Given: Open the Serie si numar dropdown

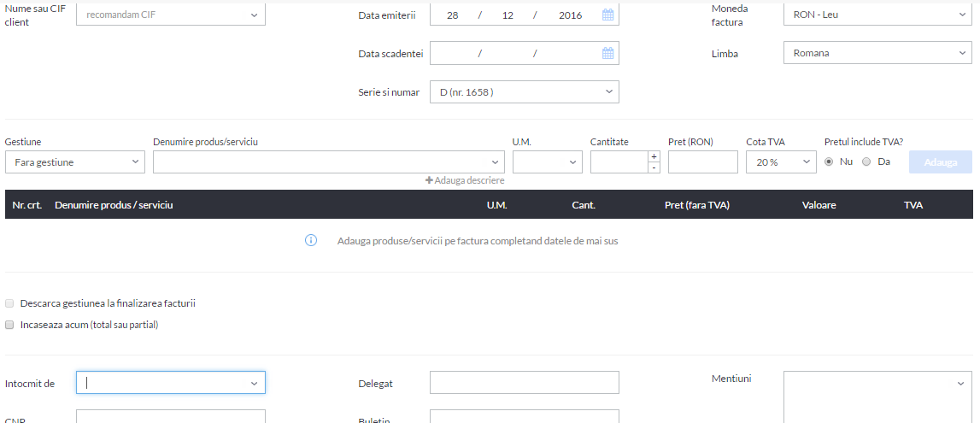Looking at the screenshot, I should click(525, 91).
